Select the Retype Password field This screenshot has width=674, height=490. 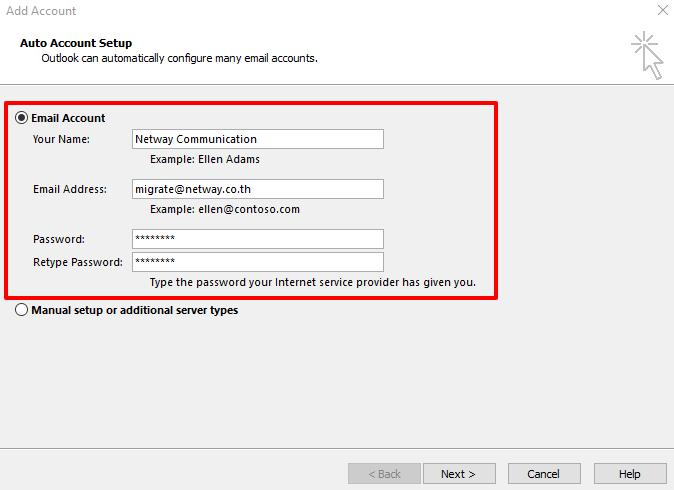[257, 262]
